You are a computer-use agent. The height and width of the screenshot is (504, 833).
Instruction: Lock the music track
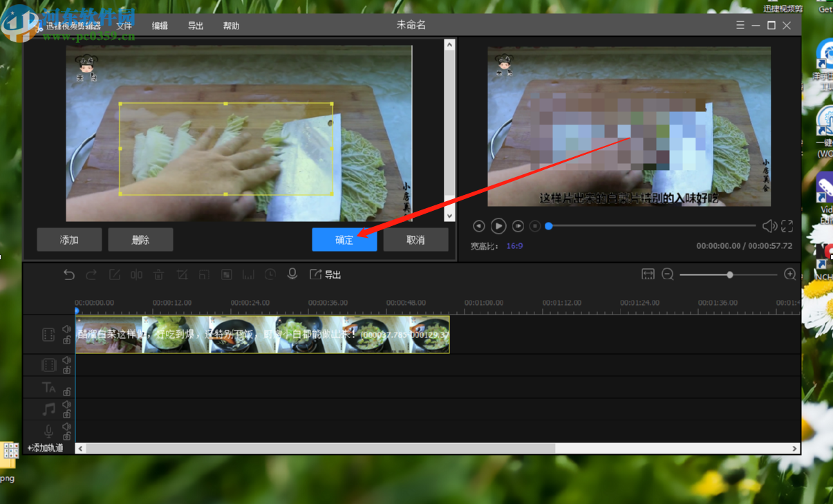coord(67,414)
